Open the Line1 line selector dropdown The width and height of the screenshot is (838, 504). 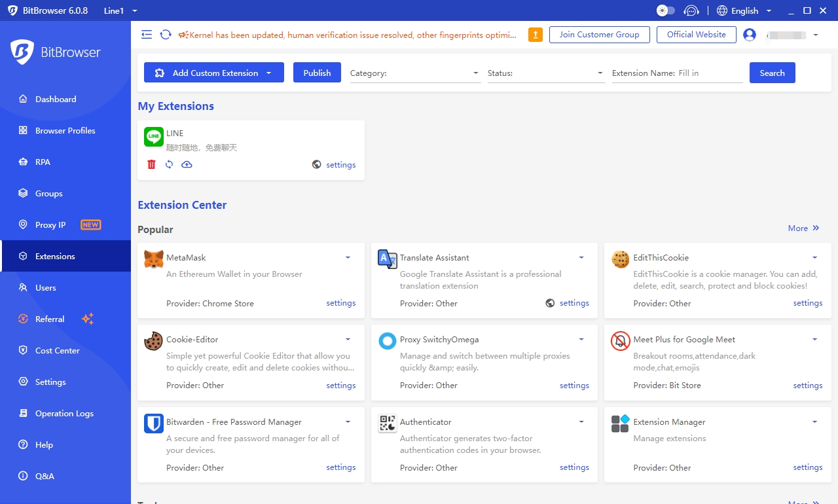pos(120,11)
